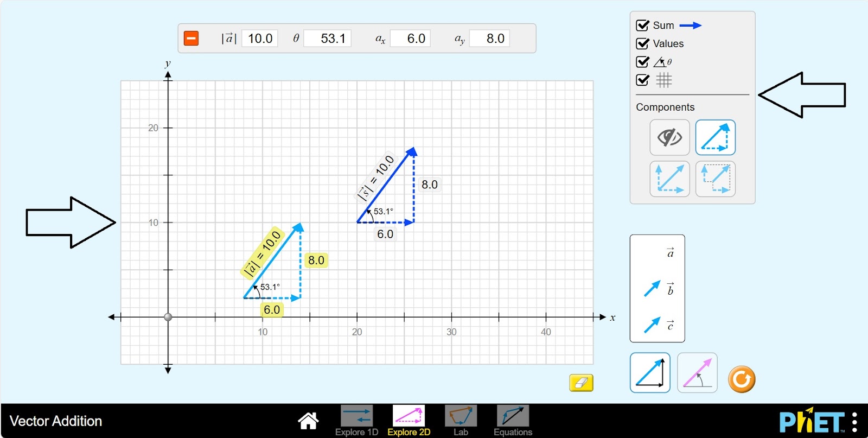
Task: Hide components using the crossed-eye button
Action: [x=669, y=138]
